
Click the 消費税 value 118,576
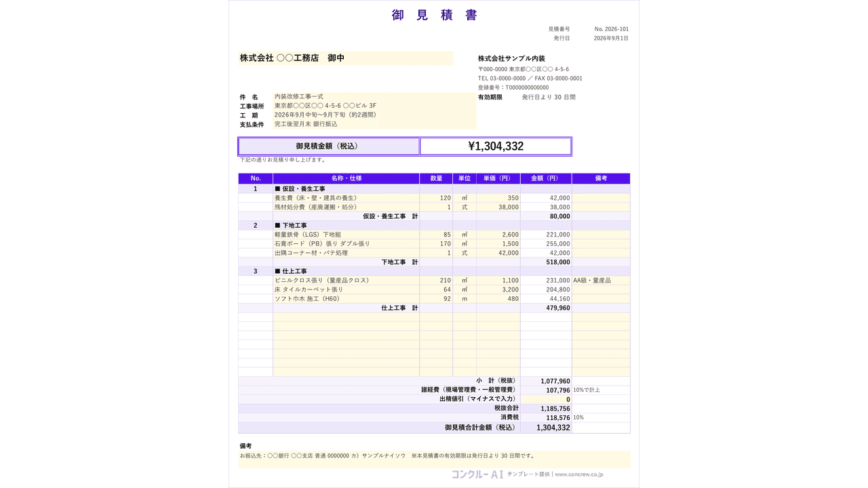[x=546, y=418]
